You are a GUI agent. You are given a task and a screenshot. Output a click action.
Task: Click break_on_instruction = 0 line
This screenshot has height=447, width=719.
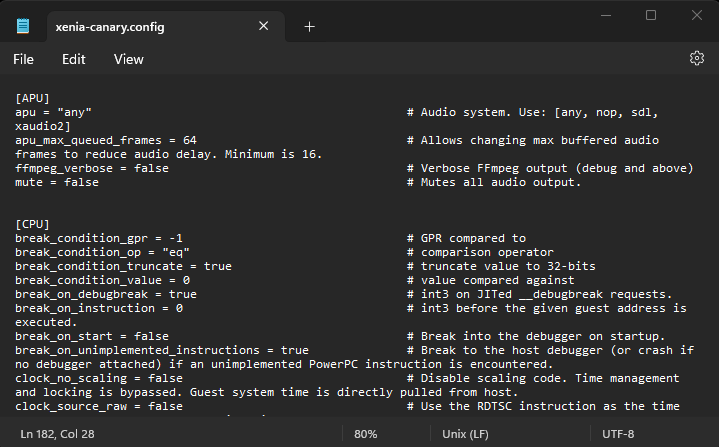[x=99, y=308]
